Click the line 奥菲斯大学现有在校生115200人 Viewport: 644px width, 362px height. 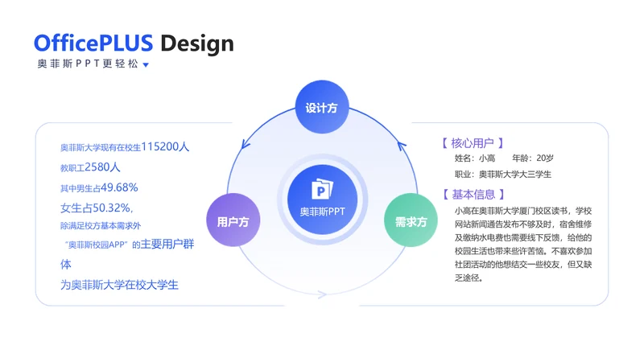[125, 146]
